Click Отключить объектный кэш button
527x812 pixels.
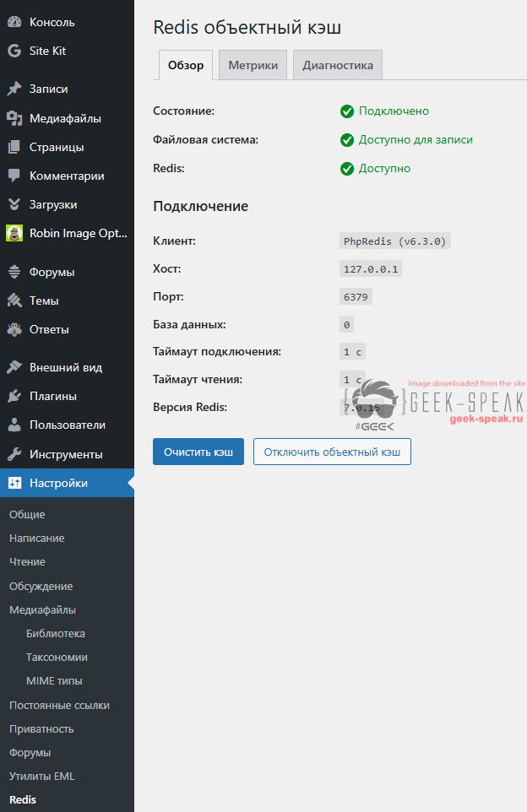(332, 452)
